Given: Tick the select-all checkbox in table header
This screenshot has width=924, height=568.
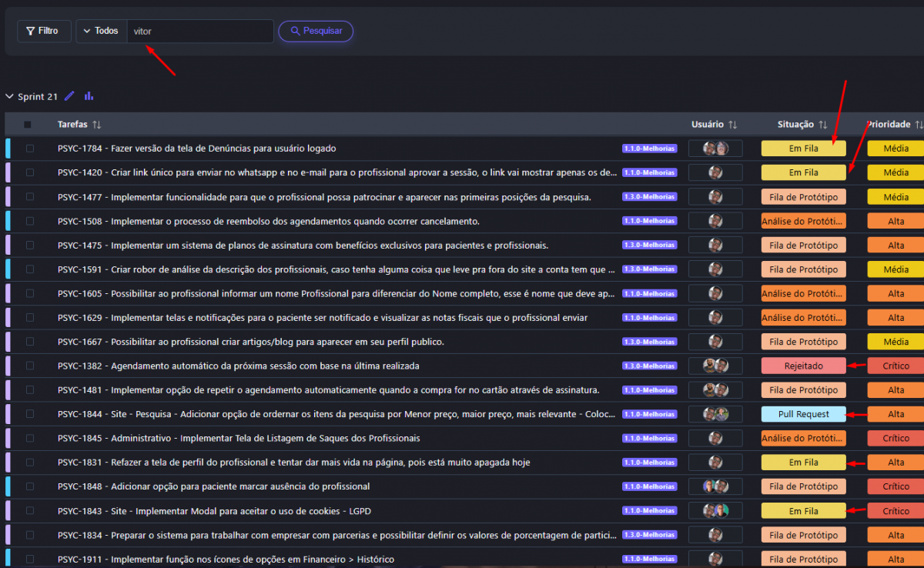Looking at the screenshot, I should click(x=28, y=125).
